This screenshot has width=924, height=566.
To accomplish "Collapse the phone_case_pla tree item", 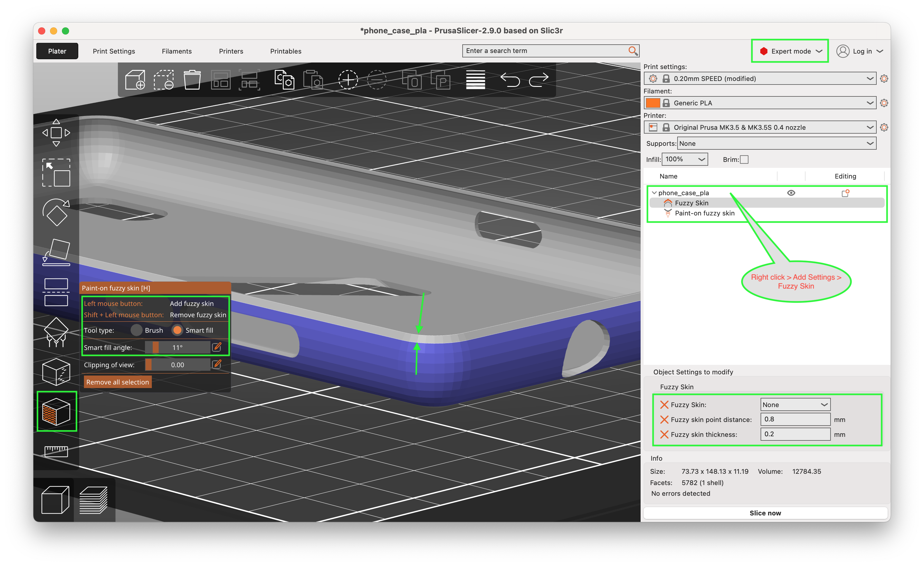I will (654, 193).
